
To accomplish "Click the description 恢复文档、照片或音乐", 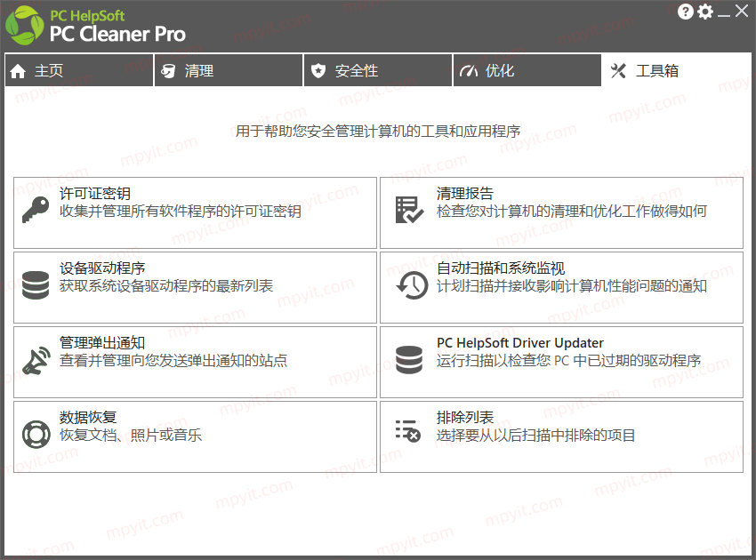I will 131,436.
